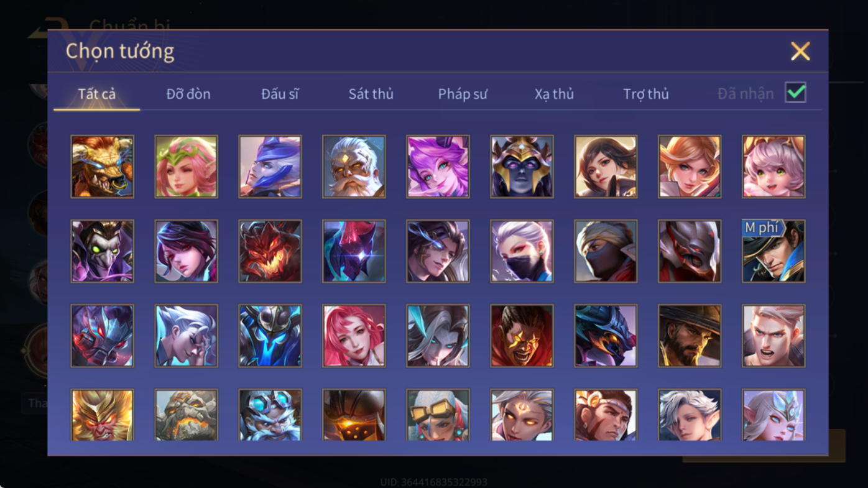Viewport: 868px width, 488px height.
Task: Close the "Chọn tướng" dialog
Action: coord(800,51)
